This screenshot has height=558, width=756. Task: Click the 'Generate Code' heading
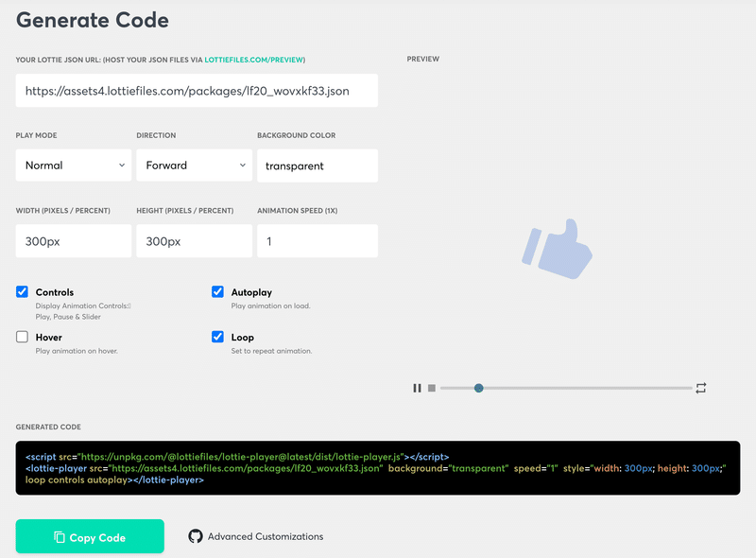93,20
